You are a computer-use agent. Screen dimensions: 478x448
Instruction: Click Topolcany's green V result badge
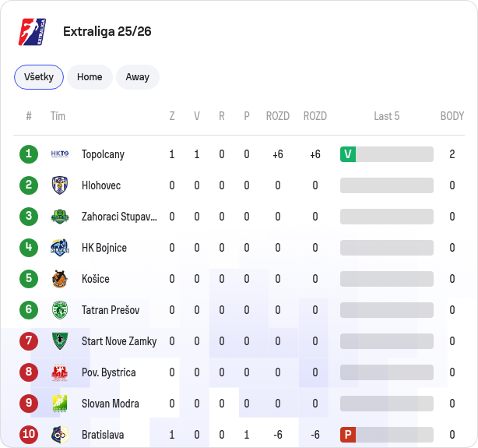click(348, 154)
